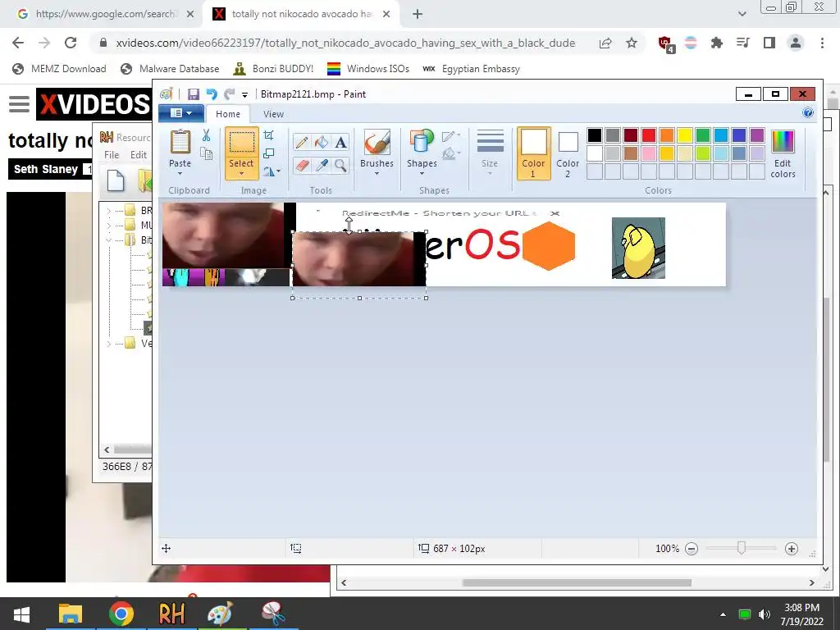840x630 pixels.
Task: Open Paint Help with the question mark
Action: [x=808, y=112]
